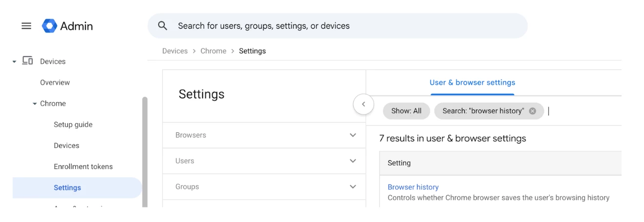
Task: Open the hamburger main menu
Action: tap(26, 26)
